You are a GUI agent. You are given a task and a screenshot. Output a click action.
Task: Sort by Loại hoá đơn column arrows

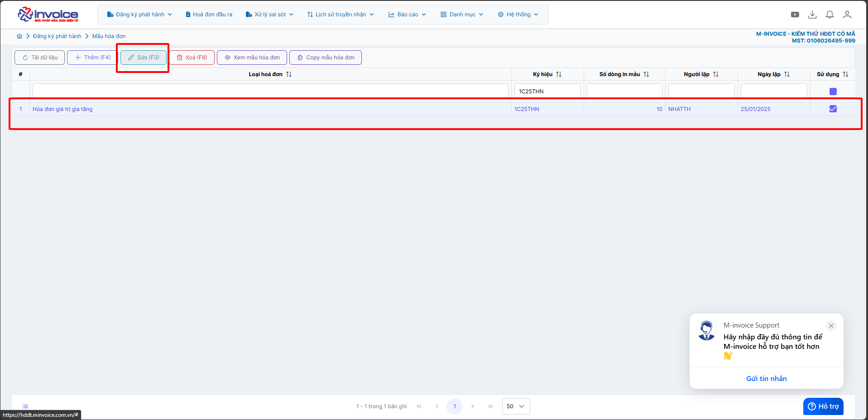pos(289,74)
